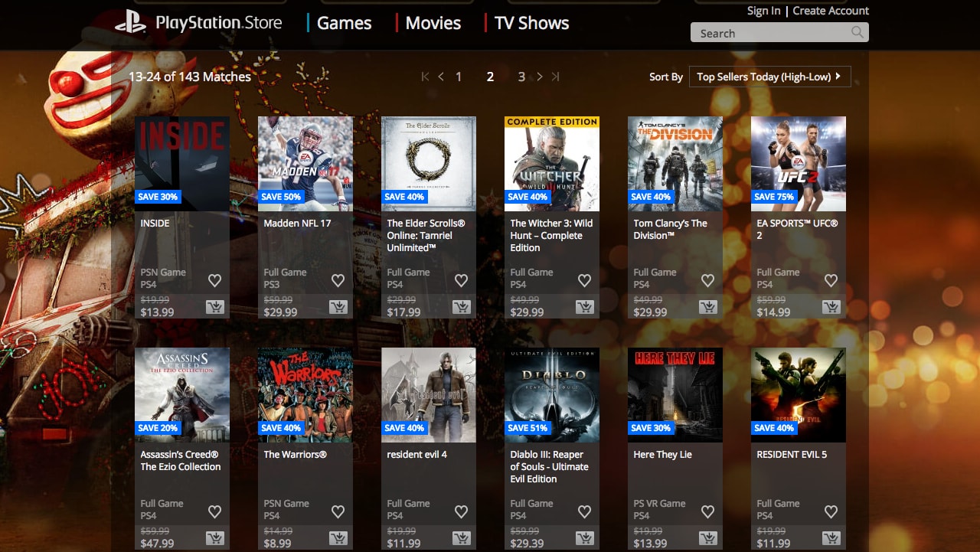This screenshot has height=552, width=980.
Task: Wishlist INSIDE with heart icon
Action: click(x=214, y=280)
